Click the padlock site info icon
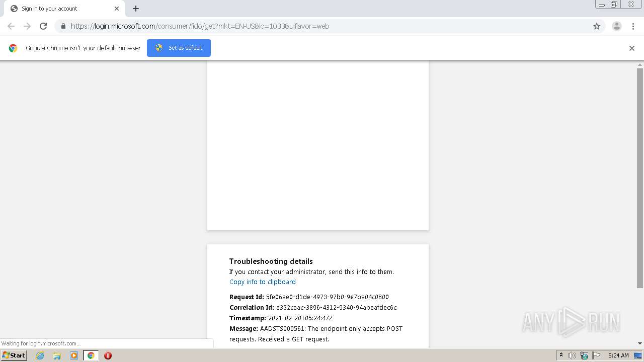 (x=63, y=26)
